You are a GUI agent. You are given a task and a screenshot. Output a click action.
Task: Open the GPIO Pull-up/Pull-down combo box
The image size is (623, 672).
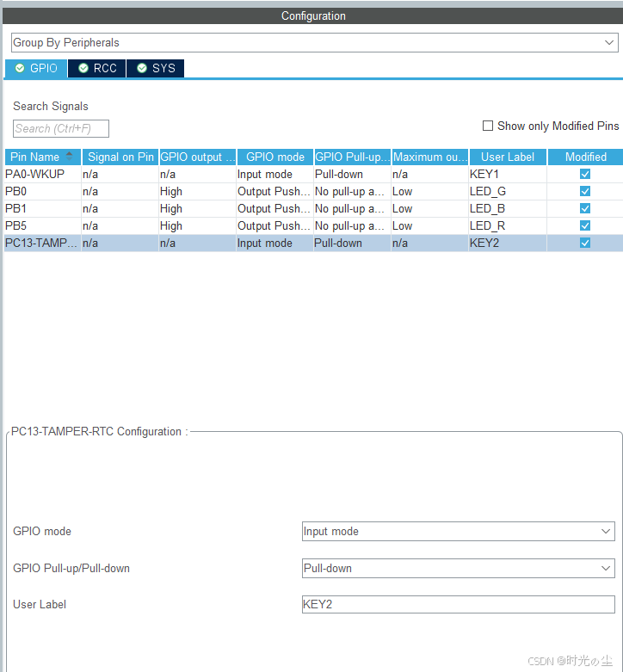(x=459, y=568)
